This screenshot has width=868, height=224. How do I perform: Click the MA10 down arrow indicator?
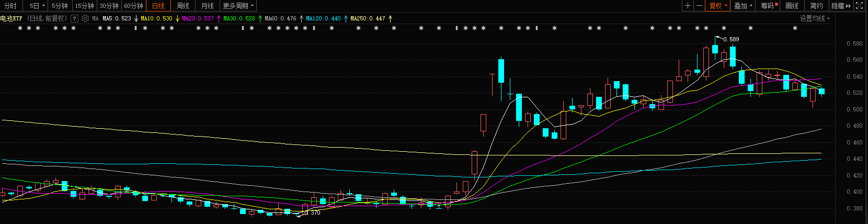click(x=177, y=18)
